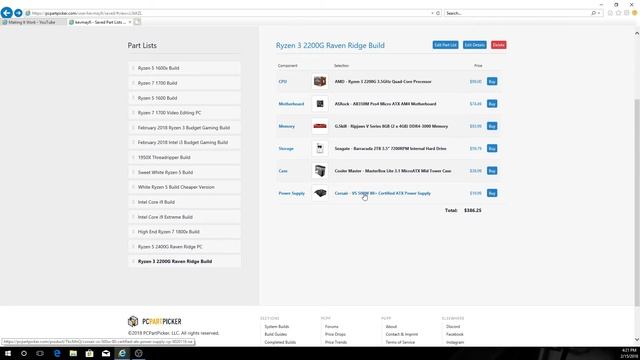Click the Corsair power supply thumbnail
This screenshot has width=640, height=360.
click(x=320, y=193)
